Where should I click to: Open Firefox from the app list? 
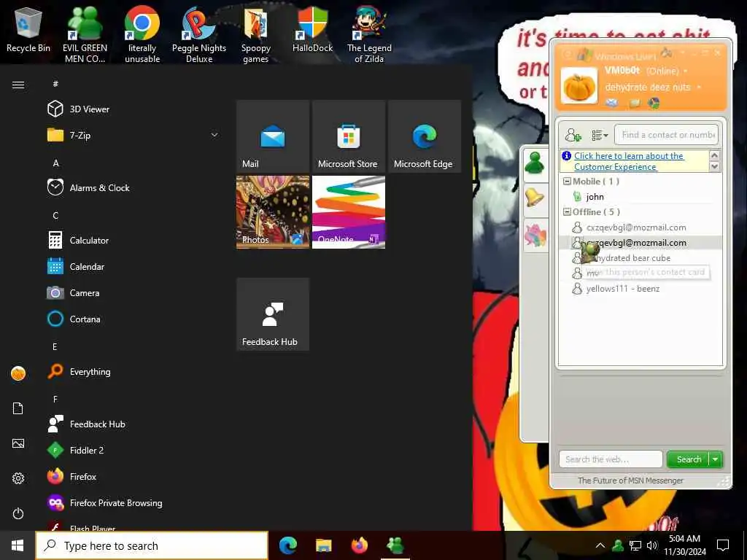coord(83,476)
